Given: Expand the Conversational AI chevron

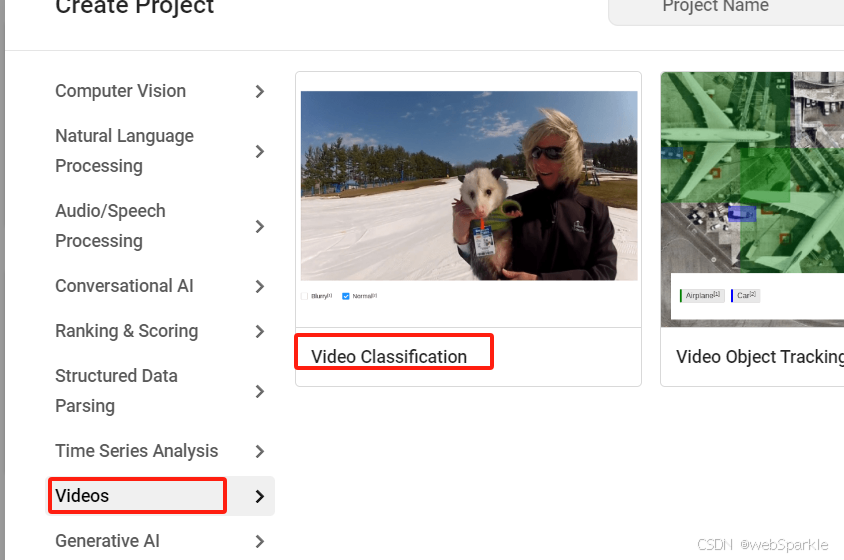Looking at the screenshot, I should pyautogui.click(x=259, y=286).
